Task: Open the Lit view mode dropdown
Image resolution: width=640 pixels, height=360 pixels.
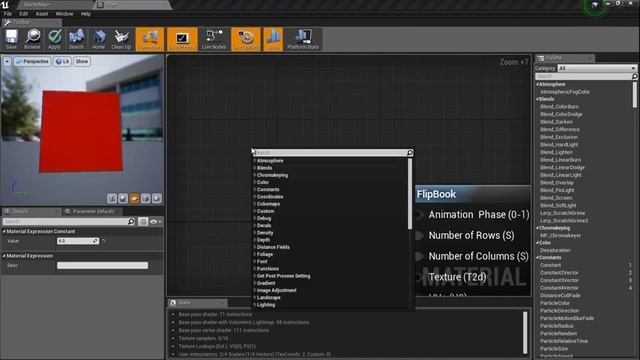Action: [62, 61]
